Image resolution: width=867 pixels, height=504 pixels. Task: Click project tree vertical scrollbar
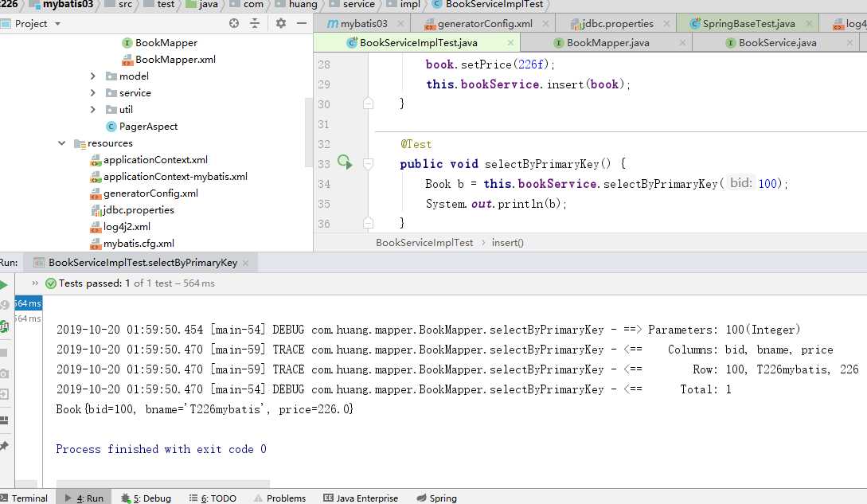coord(309,133)
